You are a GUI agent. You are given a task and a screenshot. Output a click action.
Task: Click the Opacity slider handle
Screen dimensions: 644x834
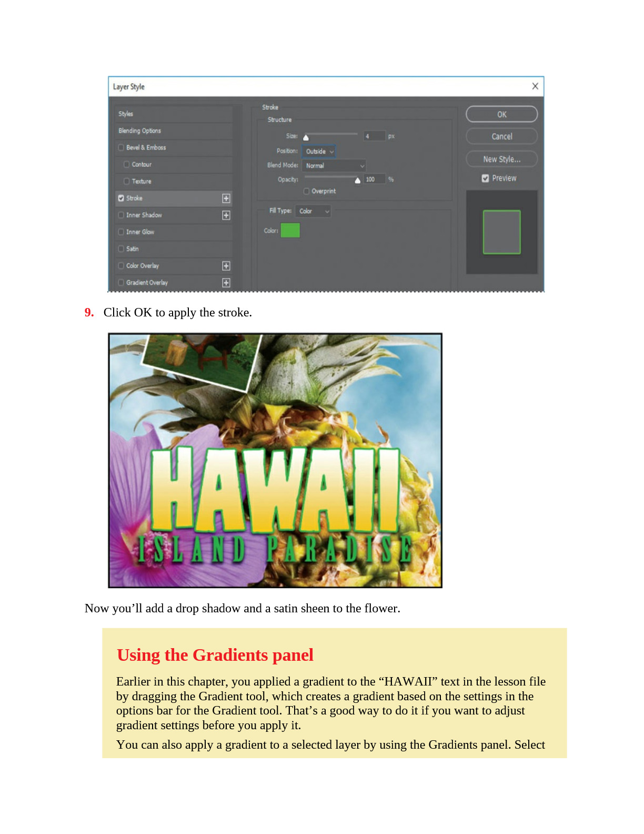point(358,181)
